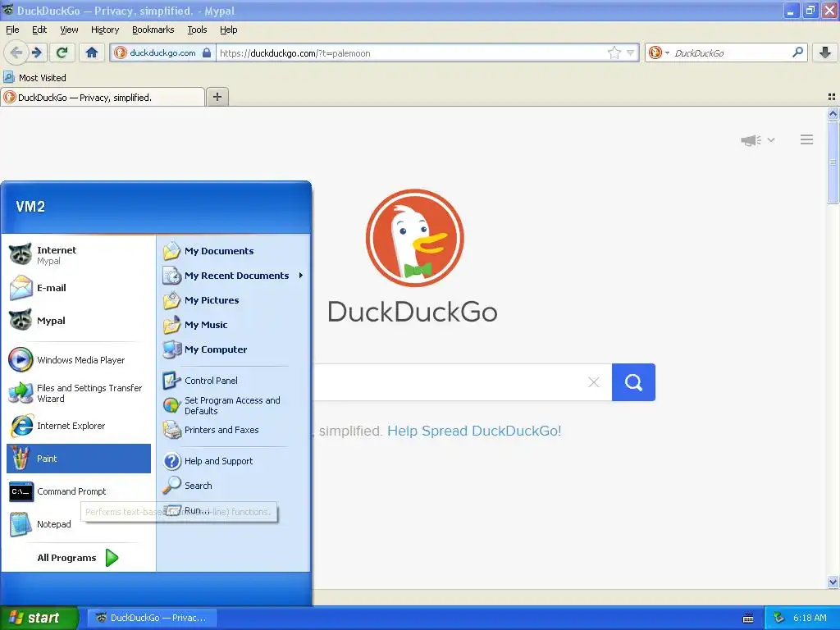Launch Paint from the Start menu
This screenshot has width=840, height=630.
tap(79, 459)
